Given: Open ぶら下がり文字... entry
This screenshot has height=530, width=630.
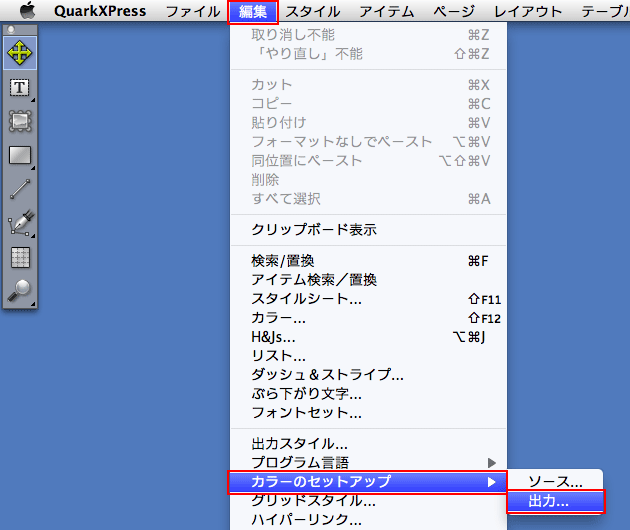Looking at the screenshot, I should (x=368, y=393).
